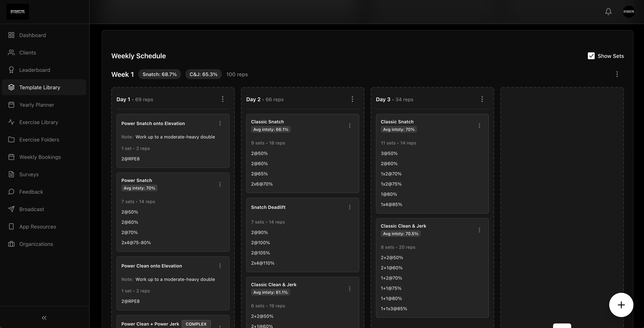Open the Yearly Planner

pyautogui.click(x=37, y=105)
